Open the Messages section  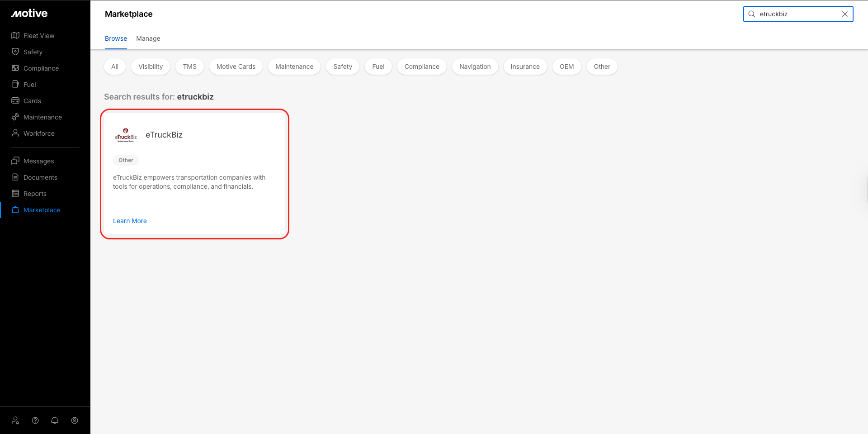click(38, 161)
